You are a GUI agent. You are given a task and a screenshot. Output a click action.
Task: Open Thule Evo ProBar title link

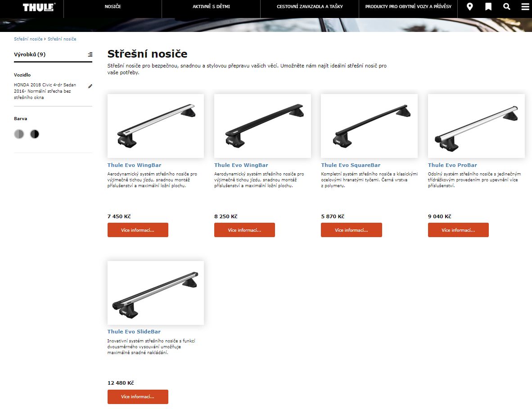pos(452,165)
